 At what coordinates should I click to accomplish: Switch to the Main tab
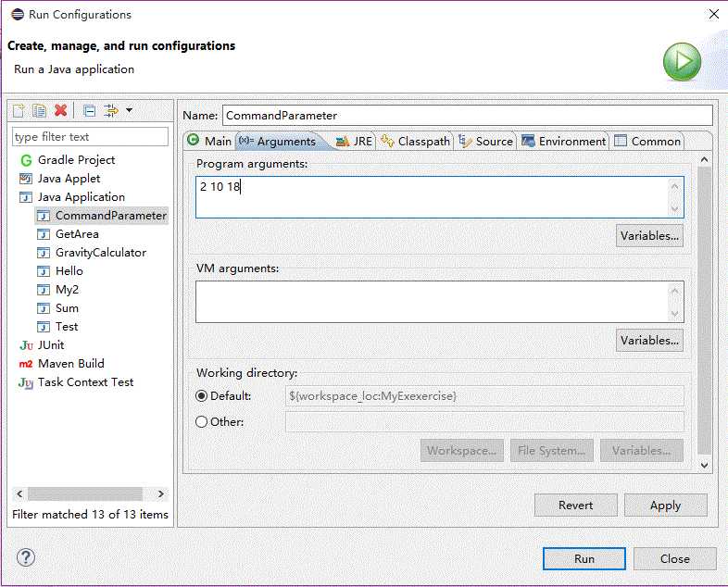tap(209, 141)
